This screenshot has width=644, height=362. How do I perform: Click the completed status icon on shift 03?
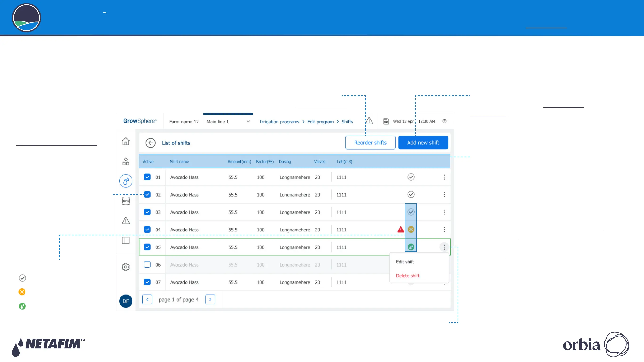411,212
